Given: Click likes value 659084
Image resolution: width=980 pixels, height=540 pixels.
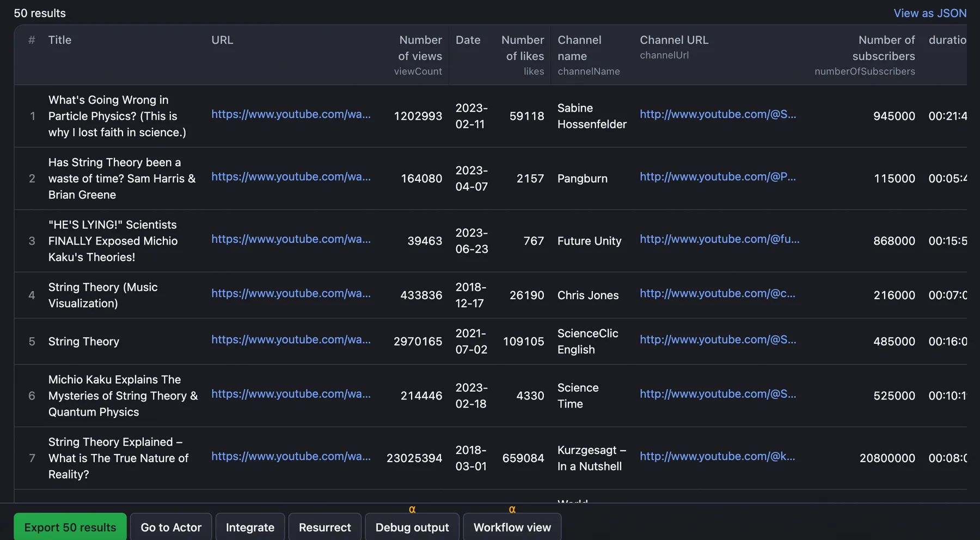Looking at the screenshot, I should click(523, 458).
